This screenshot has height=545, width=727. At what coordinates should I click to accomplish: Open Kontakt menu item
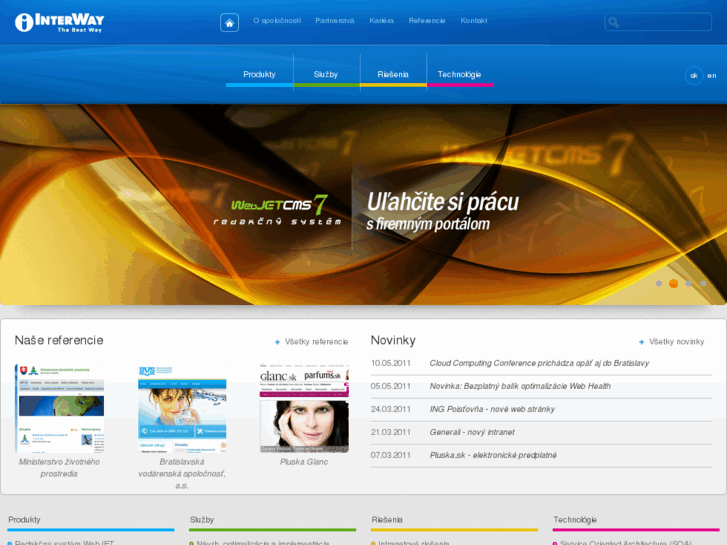(x=474, y=21)
